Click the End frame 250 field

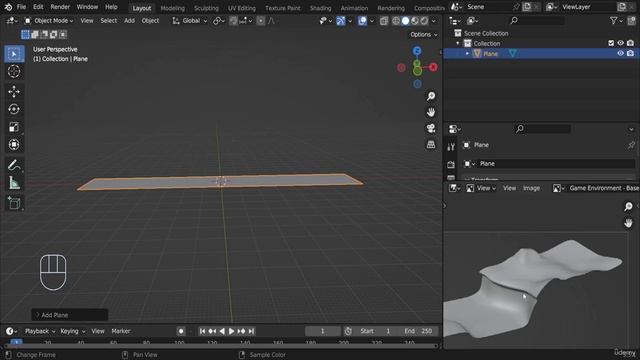[x=418, y=331]
